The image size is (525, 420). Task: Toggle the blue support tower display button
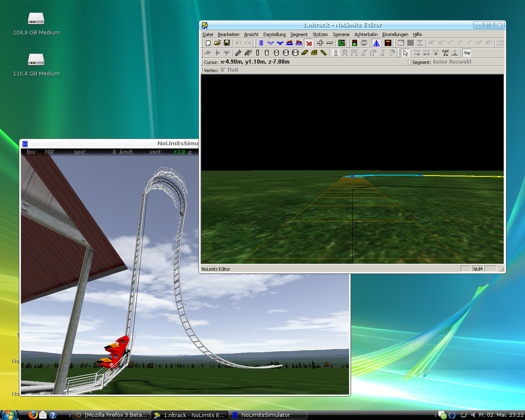(376, 43)
